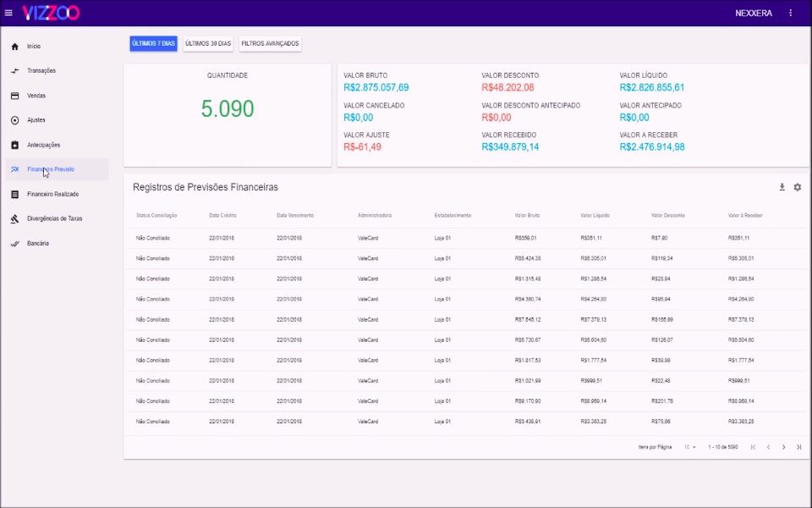Open Bancária in sidebar

[57, 244]
